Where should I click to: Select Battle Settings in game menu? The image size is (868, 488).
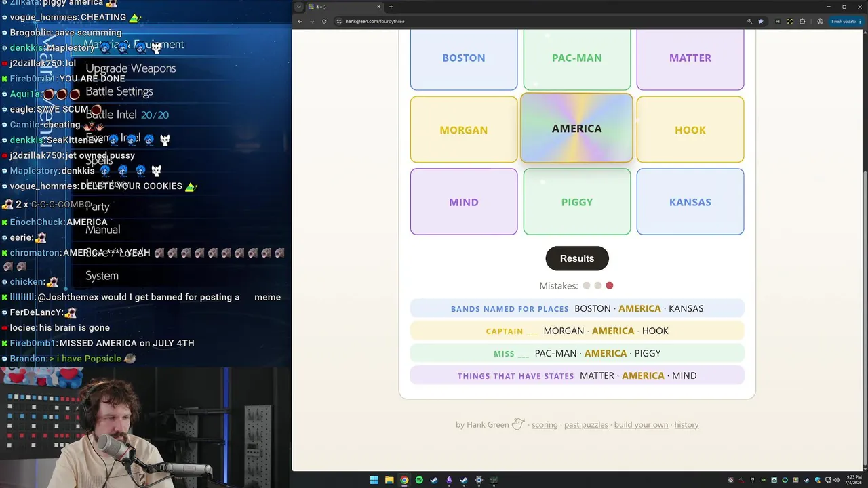coord(119,91)
